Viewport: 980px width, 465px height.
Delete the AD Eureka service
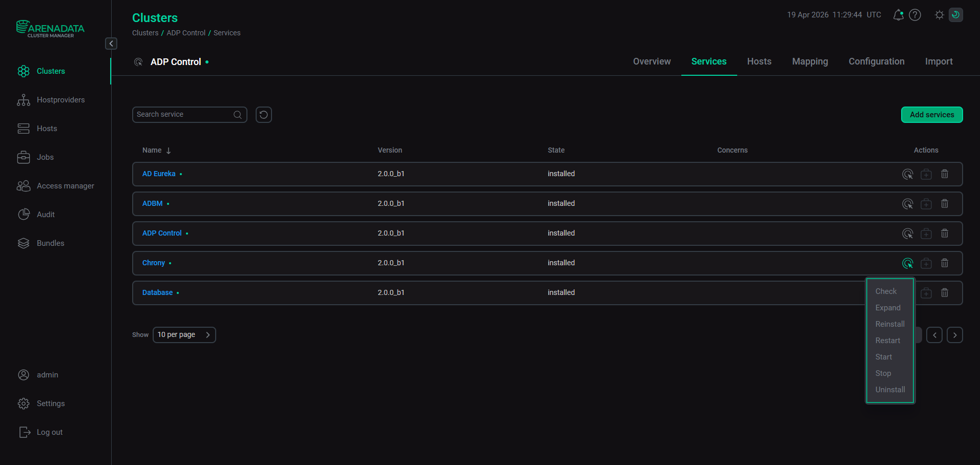945,174
